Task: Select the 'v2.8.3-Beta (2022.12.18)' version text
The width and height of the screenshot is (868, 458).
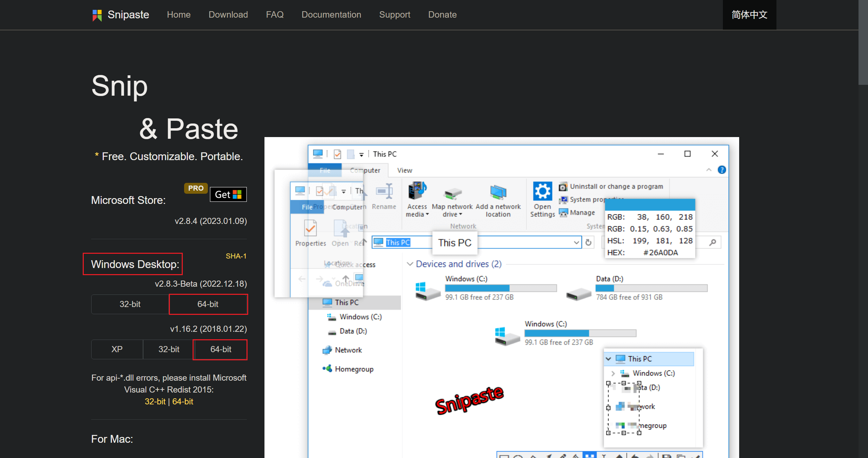Action: click(201, 284)
